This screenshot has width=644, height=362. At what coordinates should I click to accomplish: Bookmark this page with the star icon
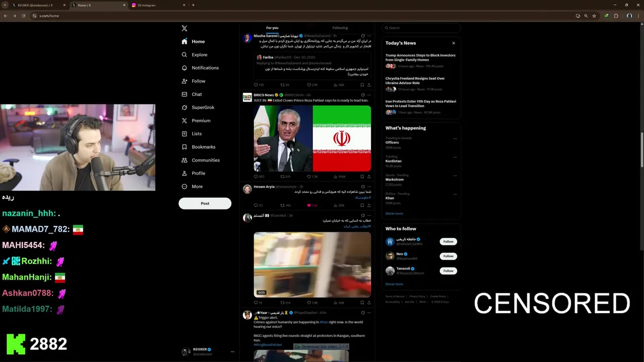[x=594, y=16]
